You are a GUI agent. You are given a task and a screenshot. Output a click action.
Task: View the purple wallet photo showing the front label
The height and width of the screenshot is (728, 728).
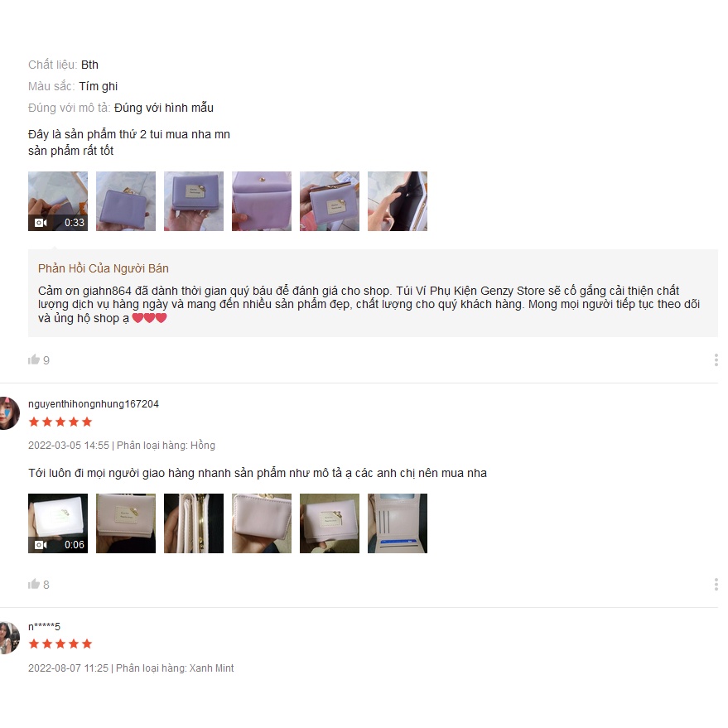(x=194, y=201)
